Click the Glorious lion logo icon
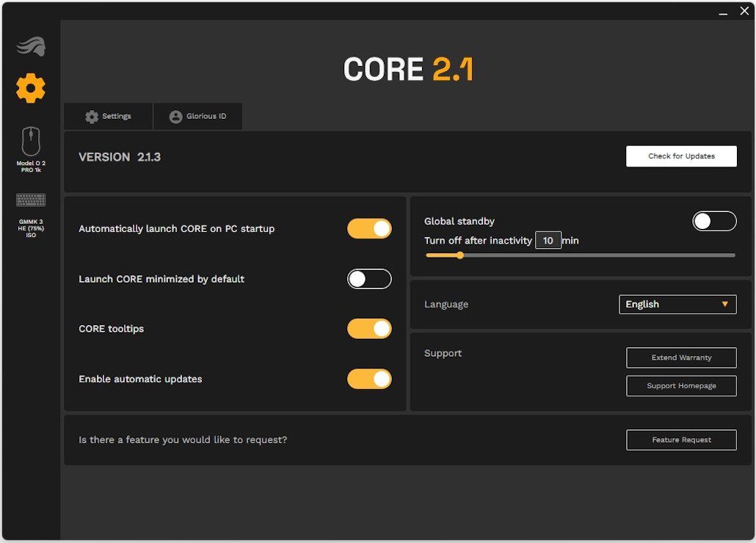Image resolution: width=756 pixels, height=543 pixels. point(31,46)
